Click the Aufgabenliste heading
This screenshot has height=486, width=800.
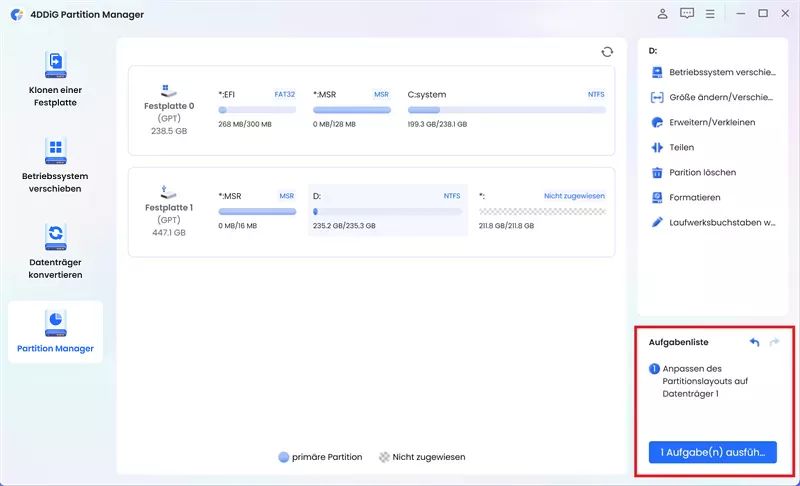point(679,342)
